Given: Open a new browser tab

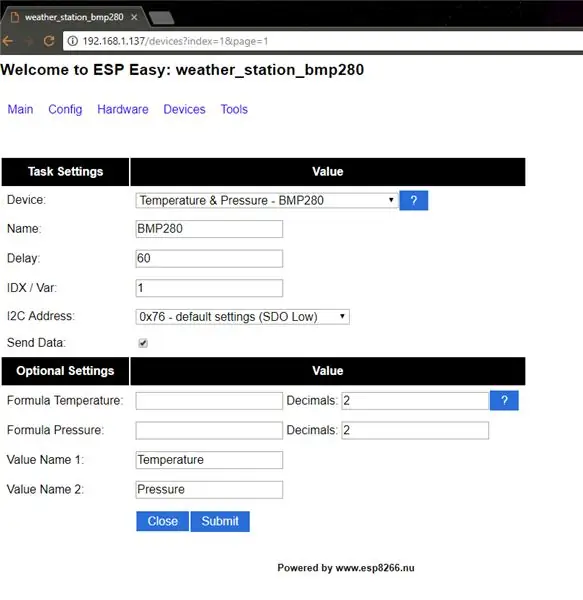Looking at the screenshot, I should click(x=161, y=18).
